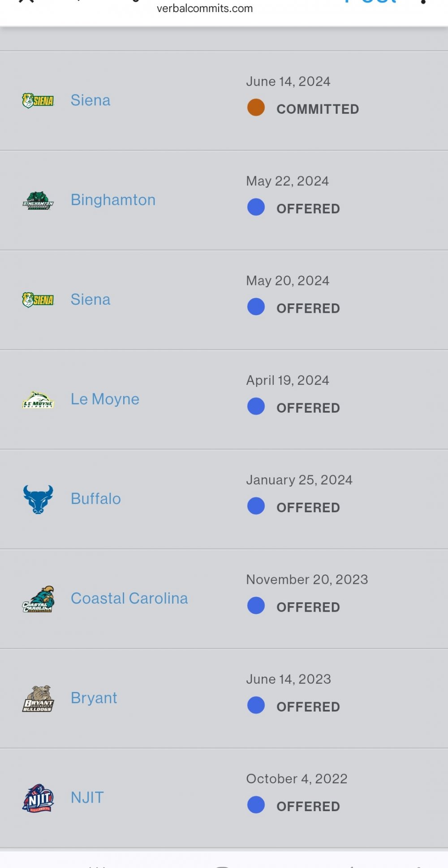Tap the Le Moyne Dolphins logo

tap(38, 400)
